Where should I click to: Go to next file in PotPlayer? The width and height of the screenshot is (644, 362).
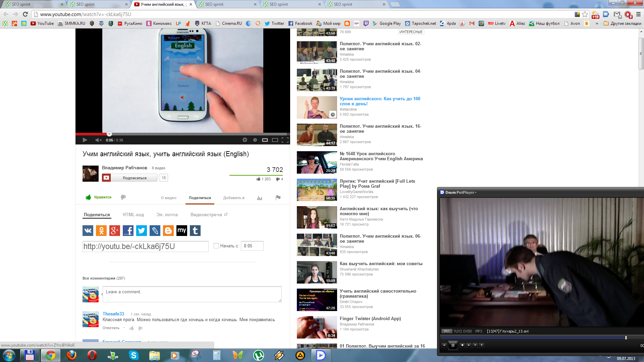(469, 345)
